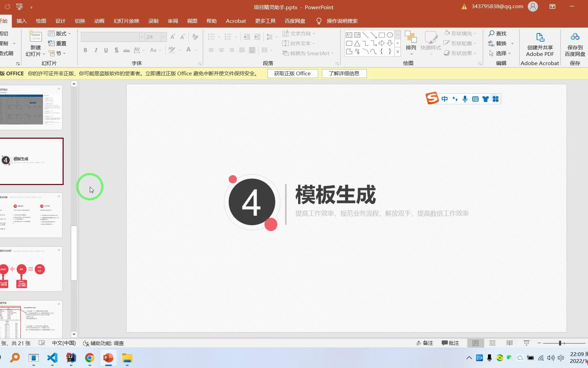The image size is (588, 368).
Task: Align text left in paragraph group
Action: [211, 50]
